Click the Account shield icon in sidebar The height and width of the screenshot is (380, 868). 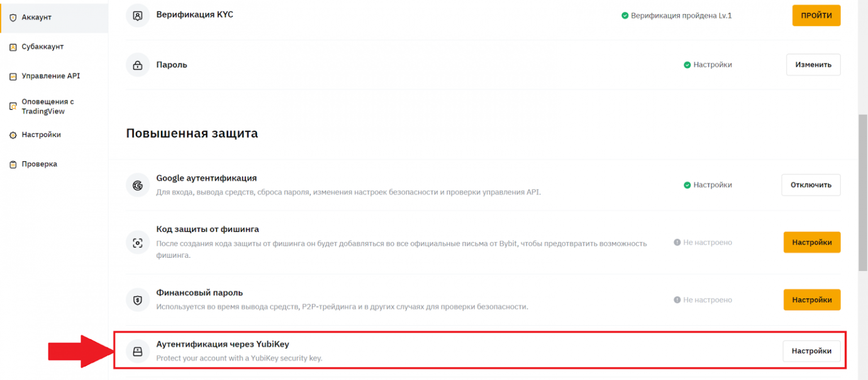(13, 18)
